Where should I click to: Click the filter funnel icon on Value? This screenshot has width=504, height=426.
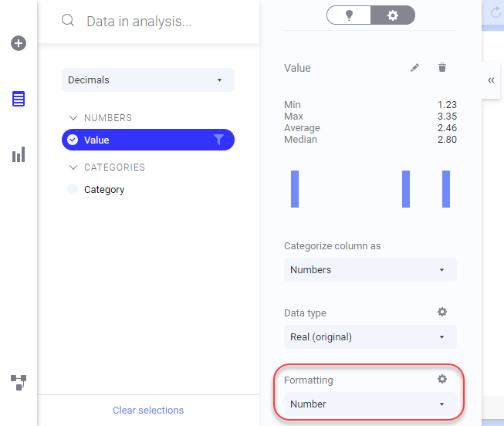(218, 140)
